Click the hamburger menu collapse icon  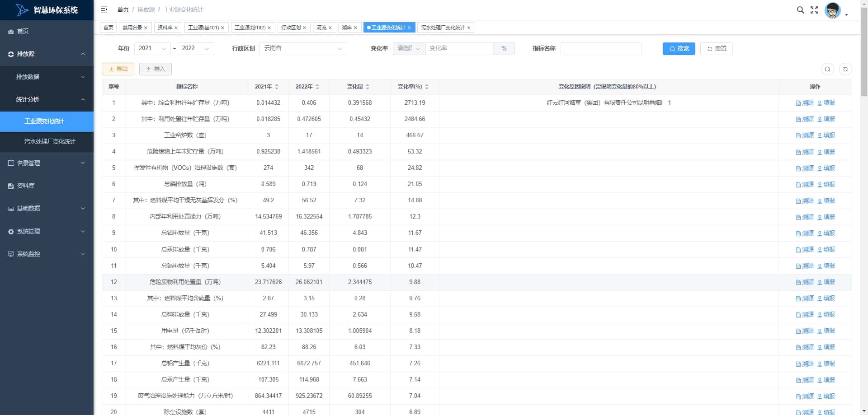[104, 9]
